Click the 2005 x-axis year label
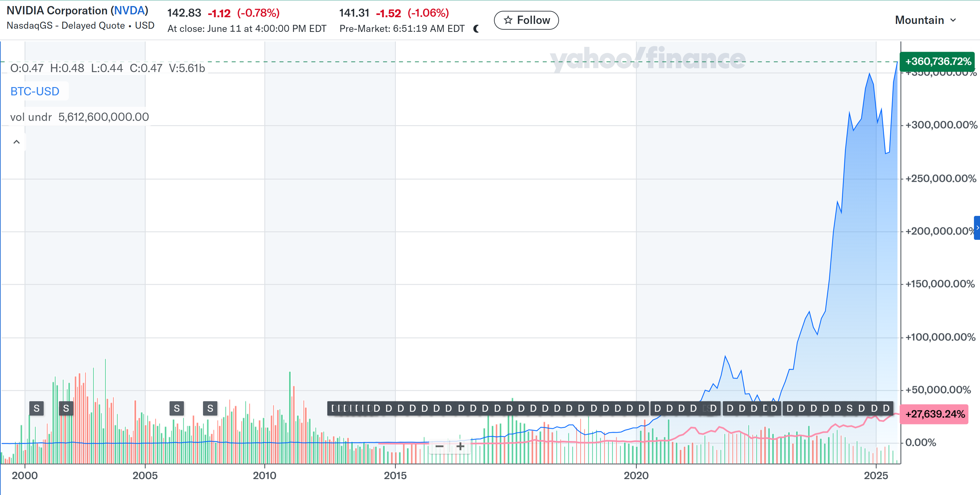 [x=145, y=476]
